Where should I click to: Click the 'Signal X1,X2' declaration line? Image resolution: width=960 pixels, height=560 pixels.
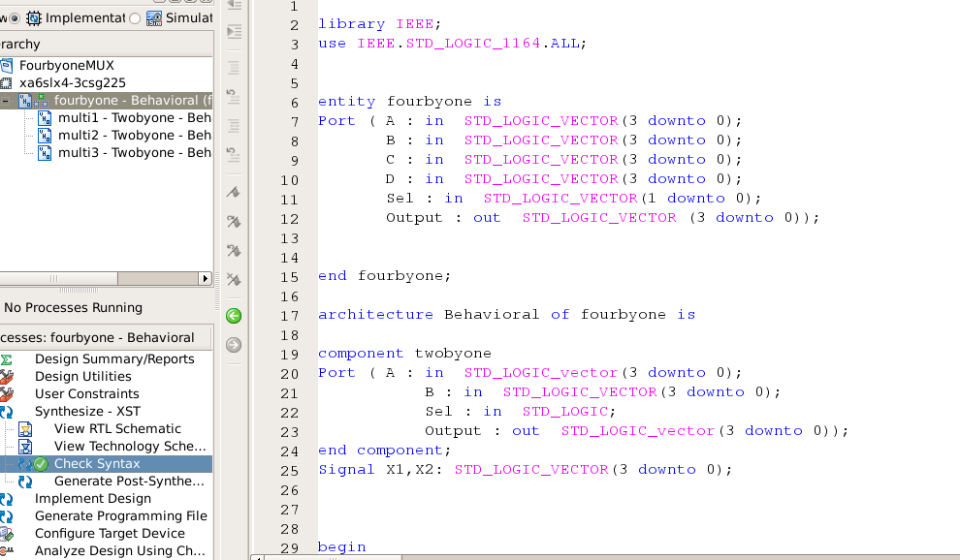526,470
